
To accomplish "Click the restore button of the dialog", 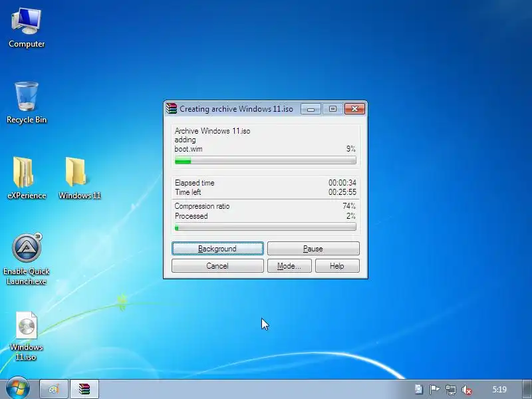I will (x=332, y=109).
